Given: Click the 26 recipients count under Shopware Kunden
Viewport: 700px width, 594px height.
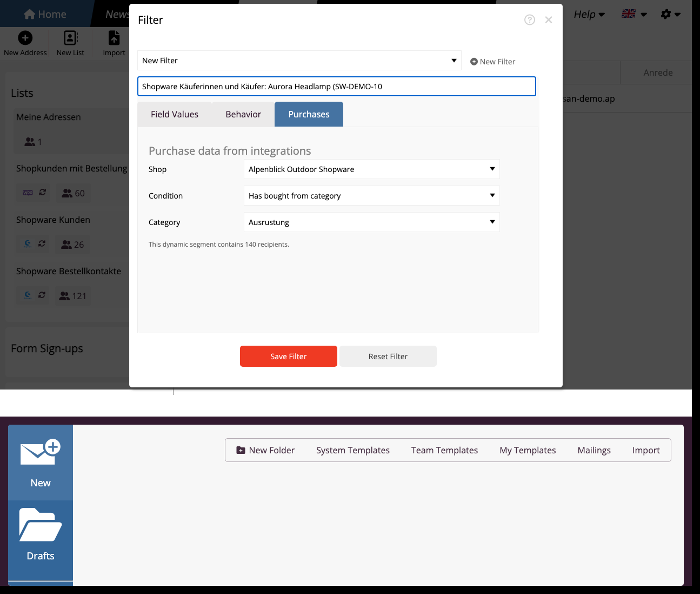Looking at the screenshot, I should point(72,245).
